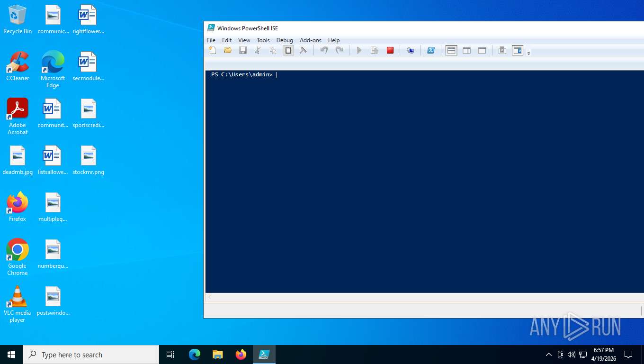Click the volume speaker tray icon

572,355
